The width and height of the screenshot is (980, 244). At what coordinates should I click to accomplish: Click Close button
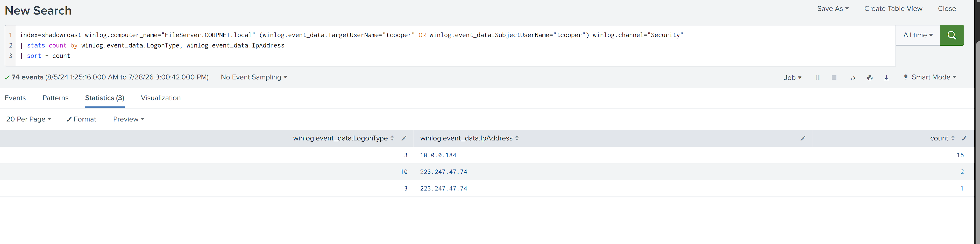(x=947, y=9)
